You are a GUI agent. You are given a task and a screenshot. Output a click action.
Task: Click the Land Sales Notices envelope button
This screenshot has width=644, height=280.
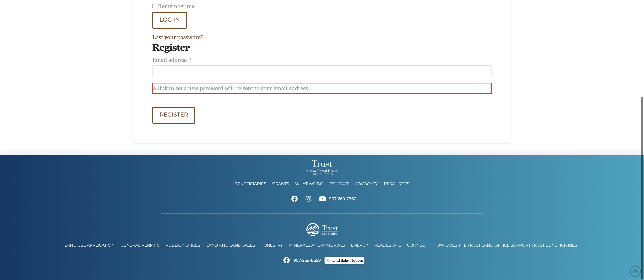(x=344, y=260)
